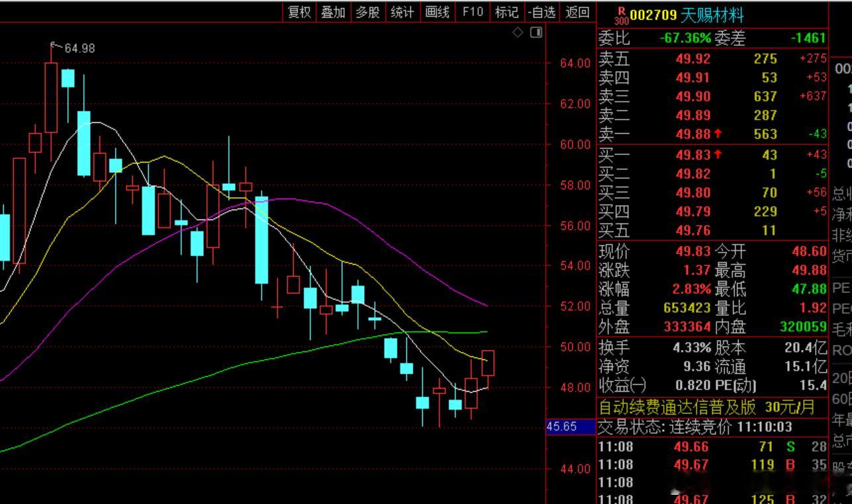The height and width of the screenshot is (504, 852).
Task: Click the red up arrow beside 卖一 price 49.88
Action: 718,134
